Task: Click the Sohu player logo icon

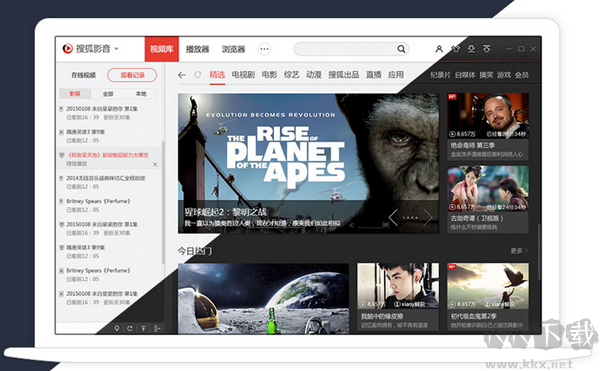Action: [68, 49]
